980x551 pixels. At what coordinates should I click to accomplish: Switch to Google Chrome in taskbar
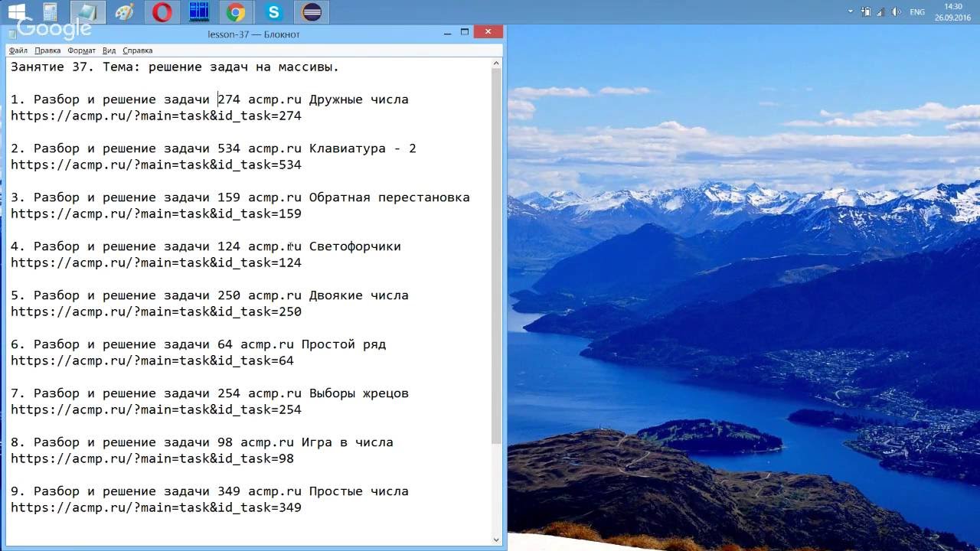(x=236, y=11)
